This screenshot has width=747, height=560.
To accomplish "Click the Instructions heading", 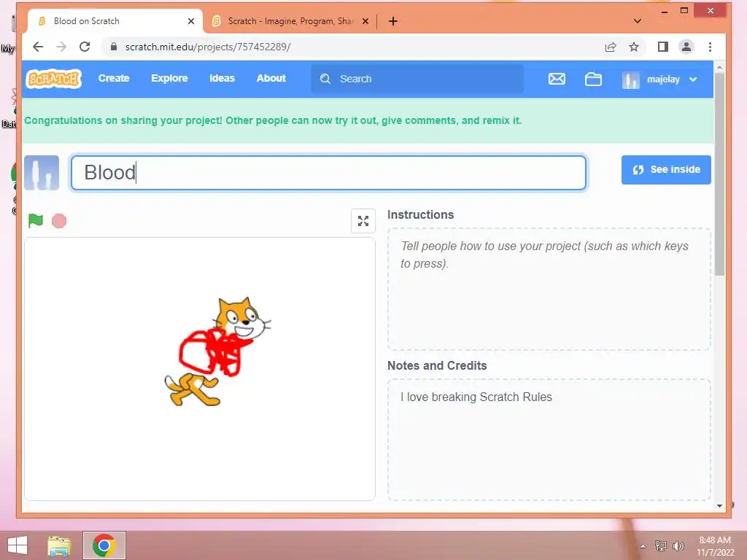I will [421, 215].
